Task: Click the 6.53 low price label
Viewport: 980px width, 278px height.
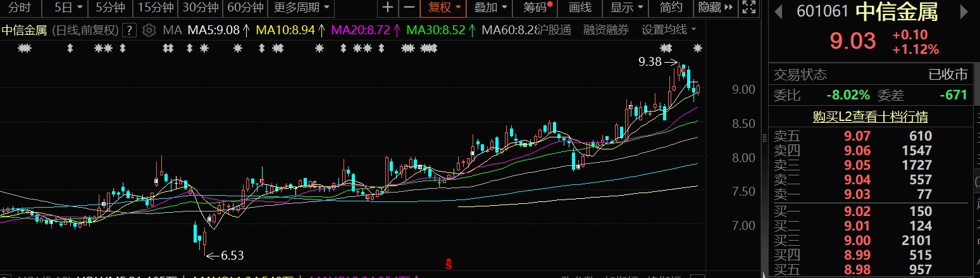Action: pyautogui.click(x=232, y=256)
